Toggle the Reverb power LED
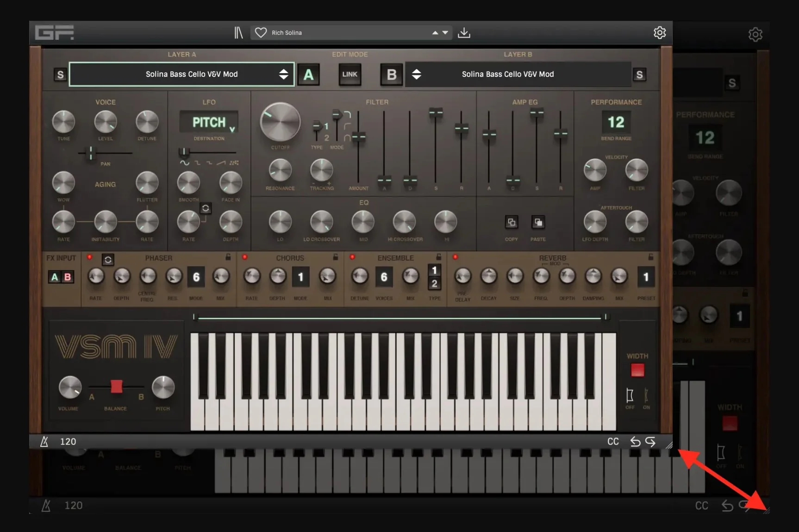The height and width of the screenshot is (532, 799). [455, 257]
